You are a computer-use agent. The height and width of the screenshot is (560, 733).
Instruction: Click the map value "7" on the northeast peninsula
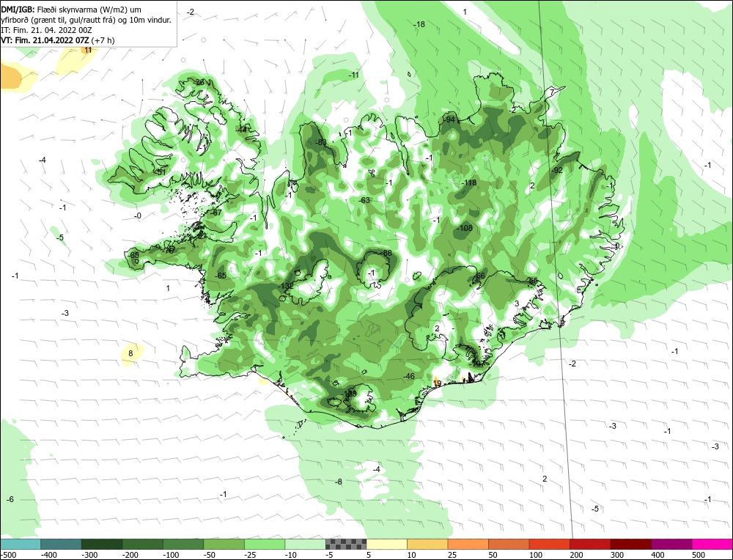tap(552, 92)
